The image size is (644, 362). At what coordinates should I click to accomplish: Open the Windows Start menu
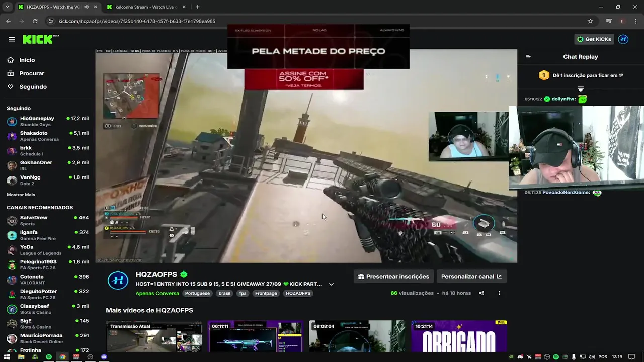(7, 357)
